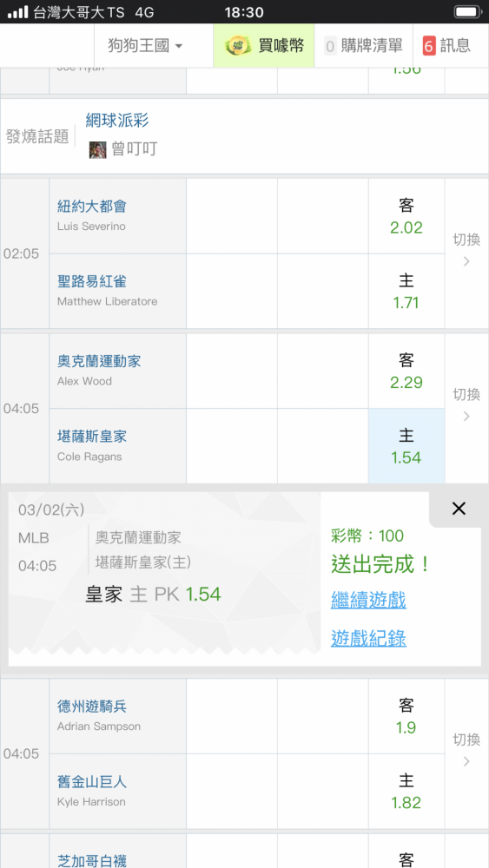Select 客 2.02 odds for 紐約大都會
Viewport: 489px width, 868px height.
click(x=406, y=216)
